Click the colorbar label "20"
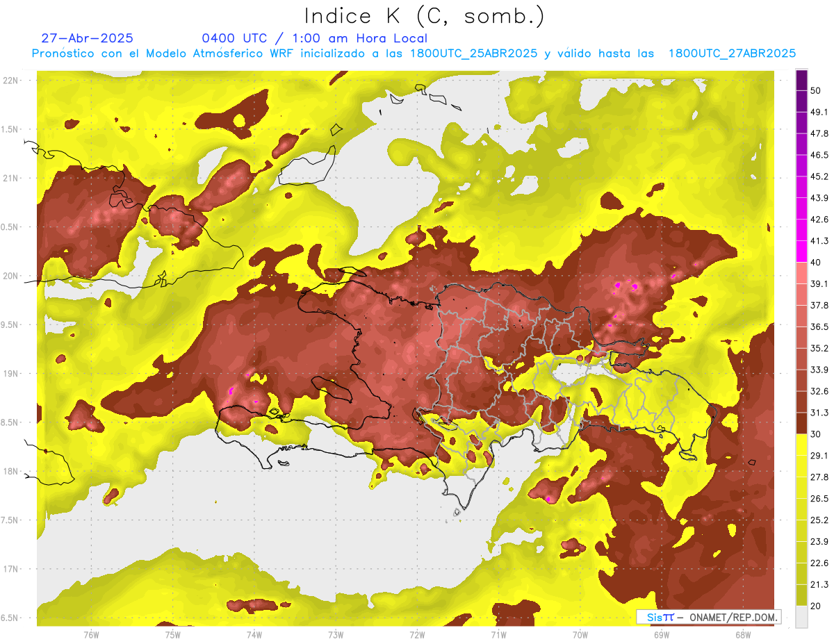The image size is (834, 644). pyautogui.click(x=816, y=606)
